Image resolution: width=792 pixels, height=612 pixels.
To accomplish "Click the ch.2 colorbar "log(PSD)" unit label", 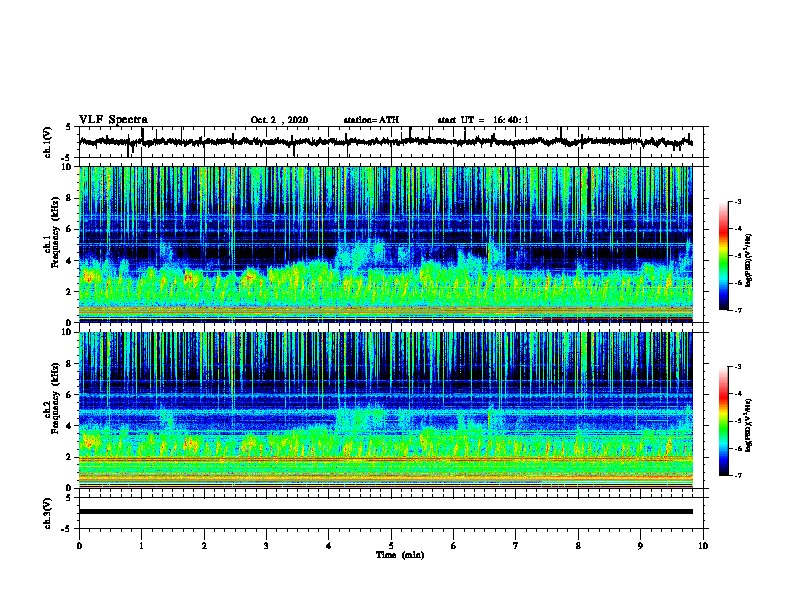I will coord(748,425).
